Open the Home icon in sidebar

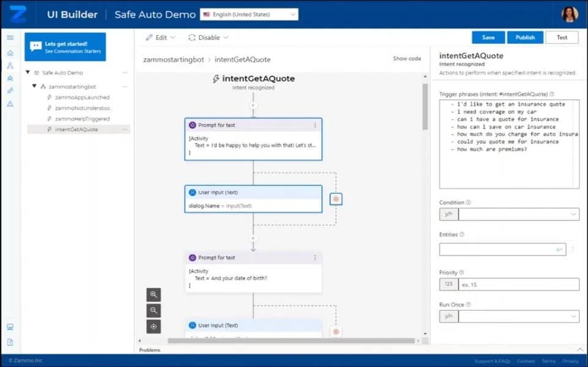point(10,53)
